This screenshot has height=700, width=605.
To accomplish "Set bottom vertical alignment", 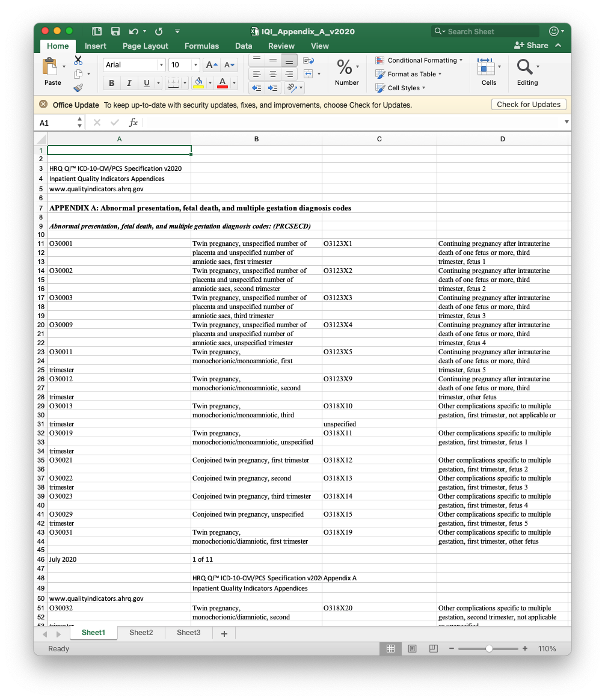I will click(289, 60).
